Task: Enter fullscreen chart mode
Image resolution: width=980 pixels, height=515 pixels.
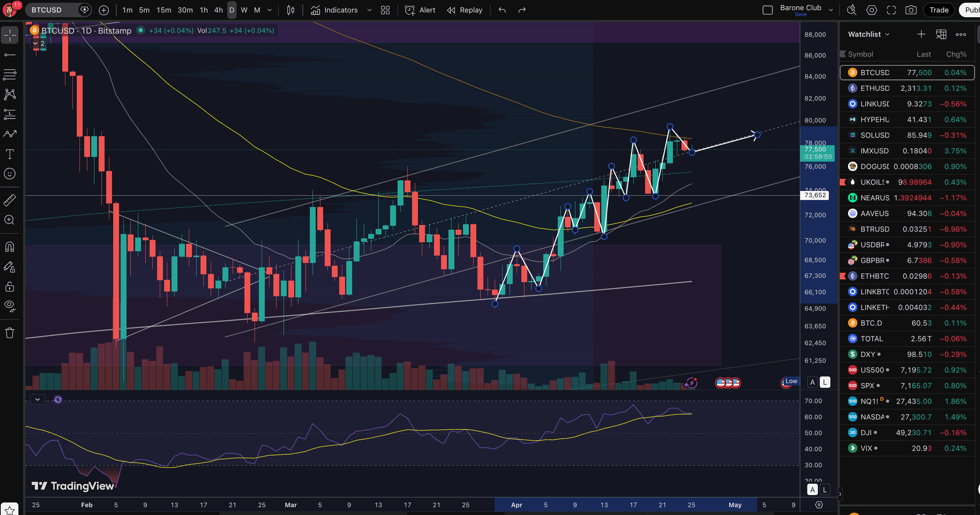Action: pyautogui.click(x=891, y=10)
